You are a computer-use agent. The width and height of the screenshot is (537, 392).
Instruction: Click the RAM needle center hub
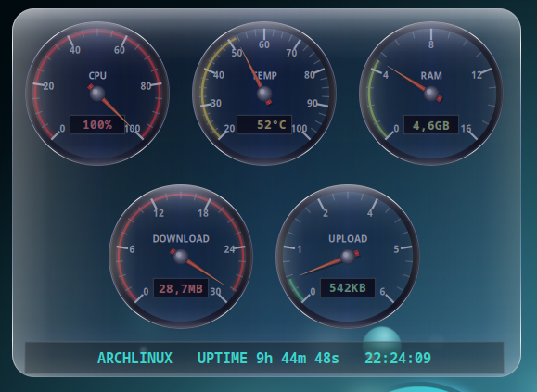[x=431, y=94]
